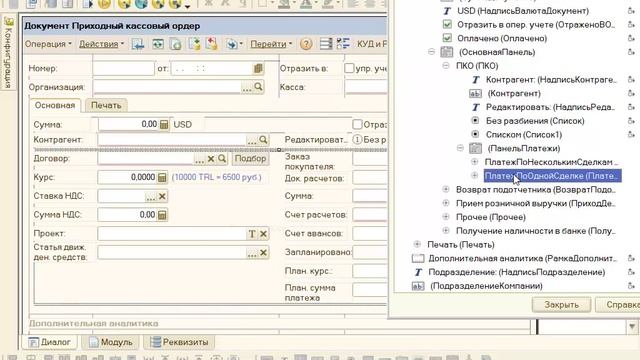
Task: Expand the Возврат подотчетника node
Action: point(446,189)
